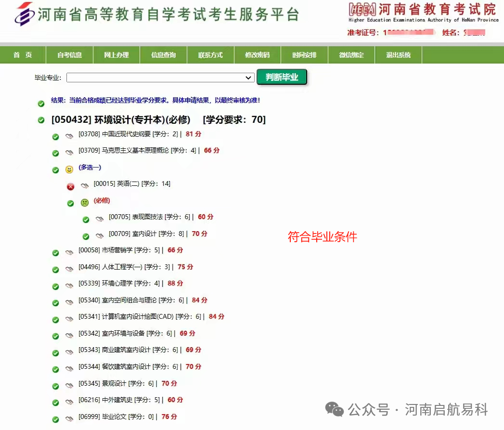The width and height of the screenshot is (504, 430).
Task: Click the 河南省教育考试院 logo
Action: [424, 12]
